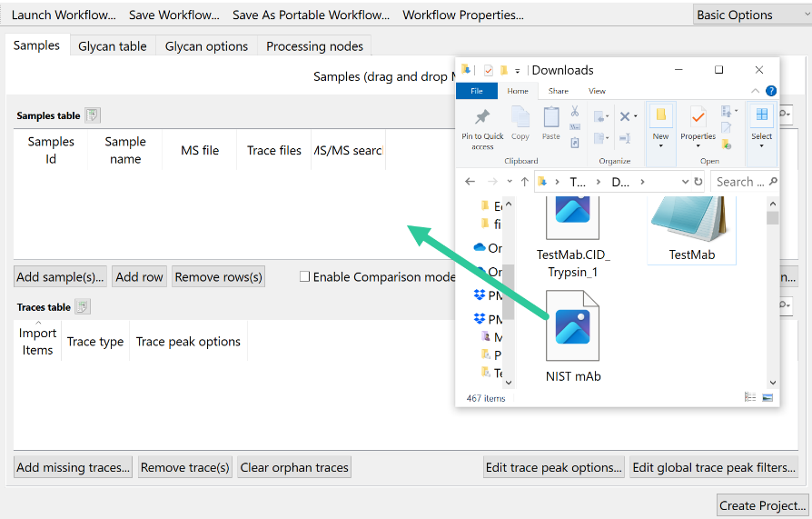Image resolution: width=812 pixels, height=519 pixels.
Task: Click the quick access New folder icon
Action: (x=503, y=70)
